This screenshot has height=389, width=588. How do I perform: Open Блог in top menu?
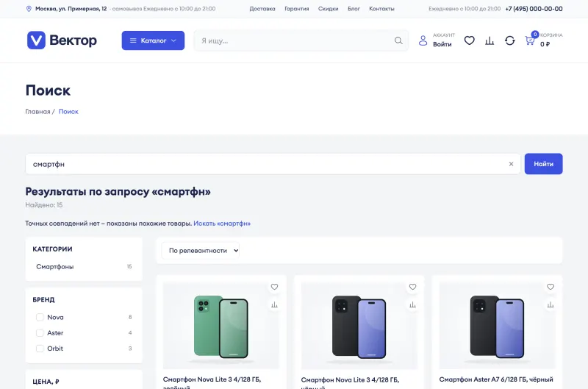click(354, 9)
